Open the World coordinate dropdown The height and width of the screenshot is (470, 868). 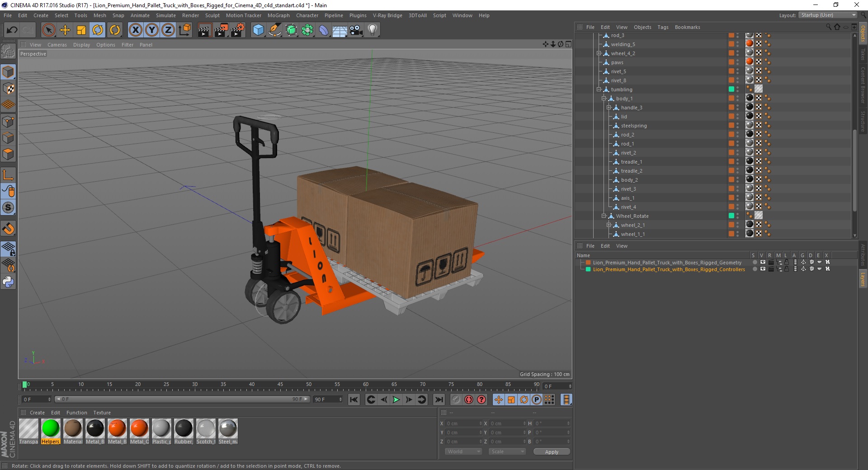pyautogui.click(x=463, y=451)
